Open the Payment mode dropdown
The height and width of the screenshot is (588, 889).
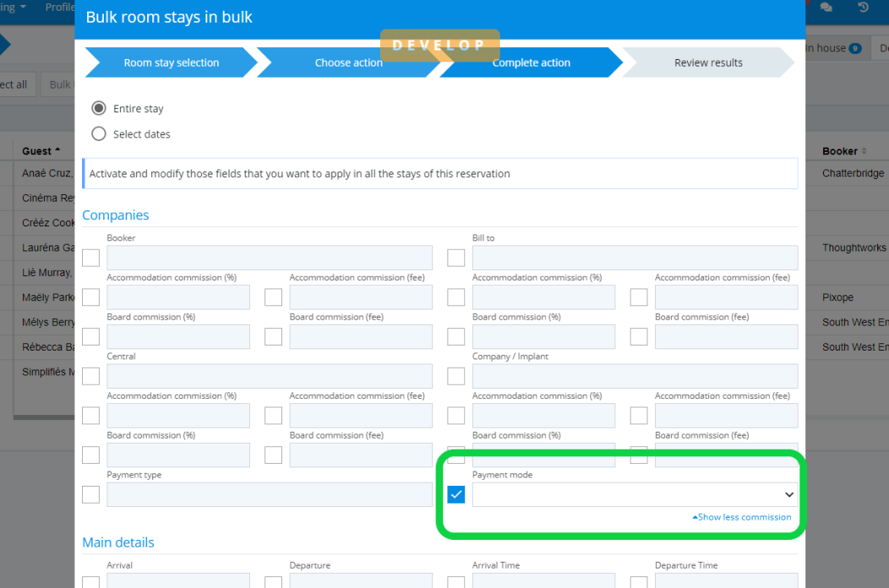(634, 494)
